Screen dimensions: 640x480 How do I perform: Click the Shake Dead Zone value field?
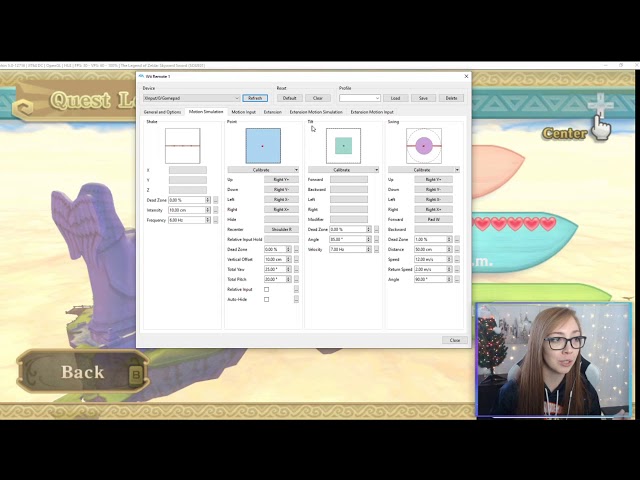189,200
